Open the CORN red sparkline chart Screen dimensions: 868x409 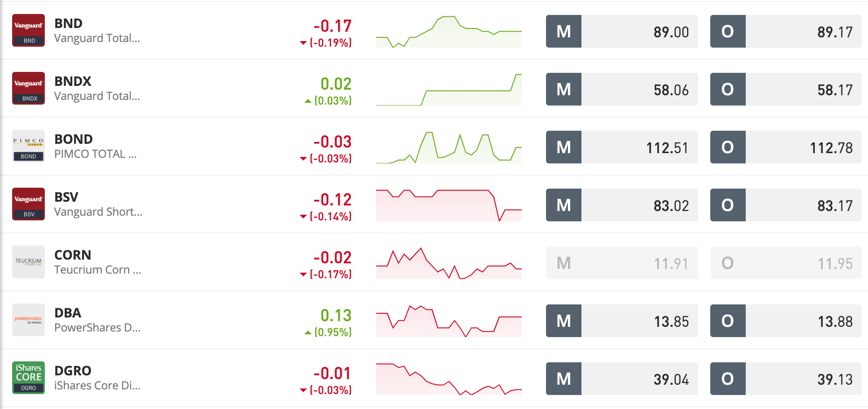449,263
